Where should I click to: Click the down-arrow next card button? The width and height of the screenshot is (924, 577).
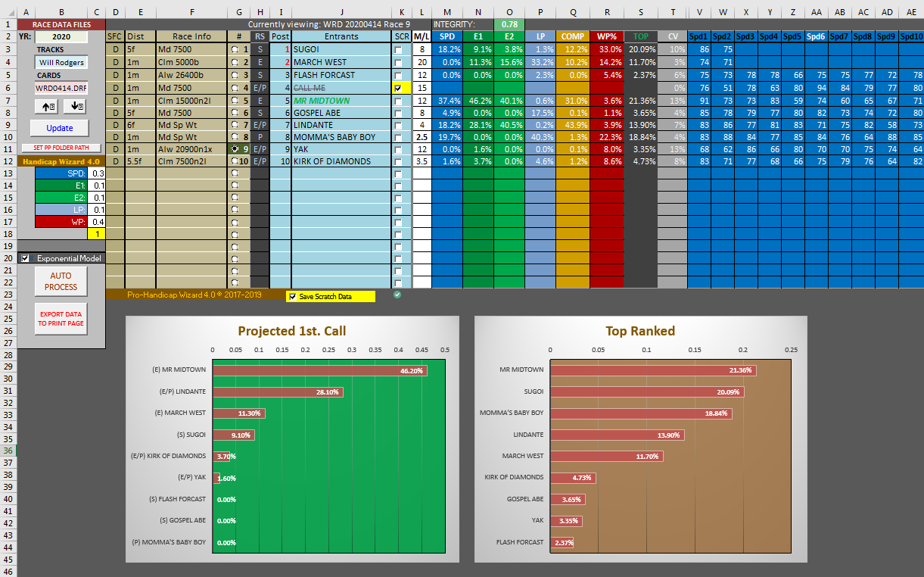[78, 106]
